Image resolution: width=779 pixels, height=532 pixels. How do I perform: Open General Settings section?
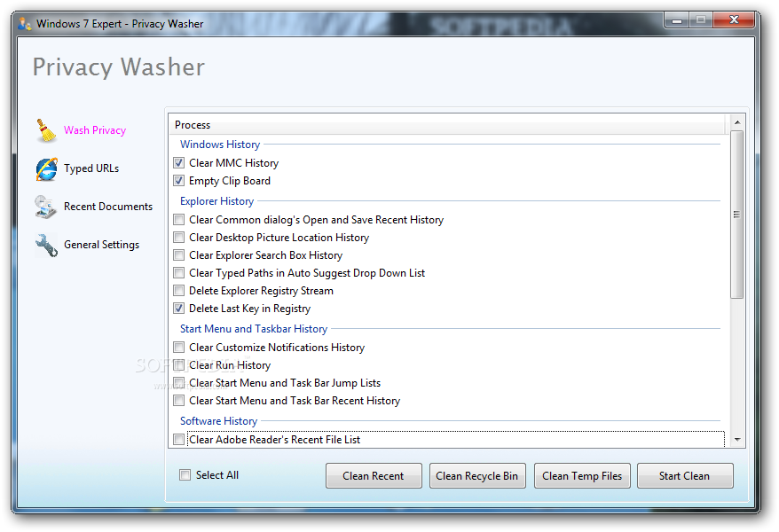point(101,245)
